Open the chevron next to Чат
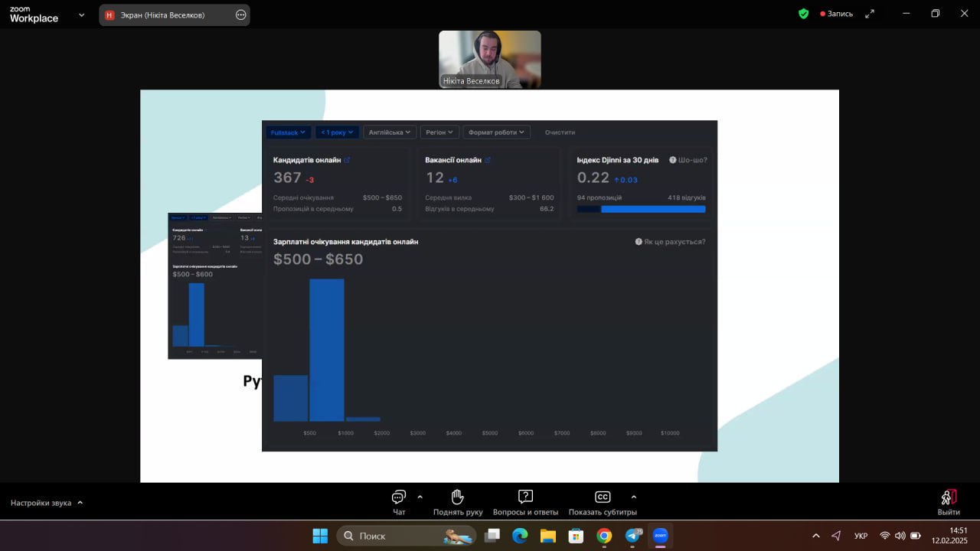Screen dimensions: 980x551 pos(420,497)
